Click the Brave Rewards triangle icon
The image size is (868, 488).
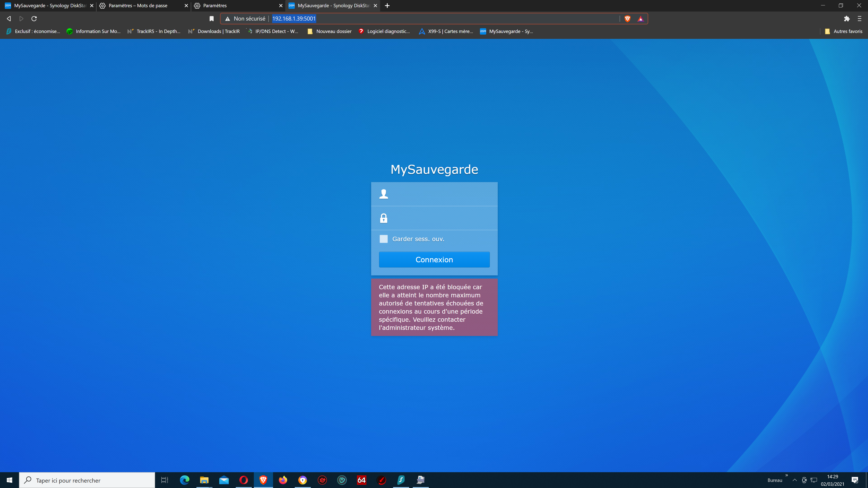tap(641, 19)
